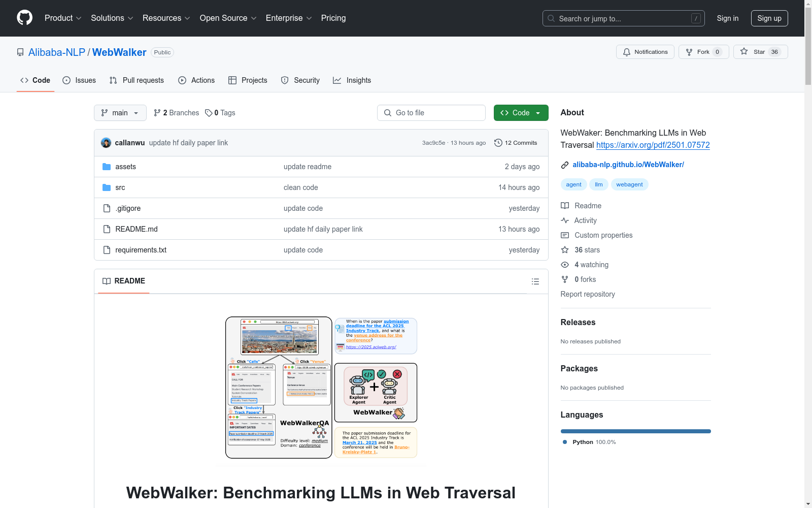Expand the Open Source menu
The width and height of the screenshot is (812, 508).
pyautogui.click(x=228, y=18)
